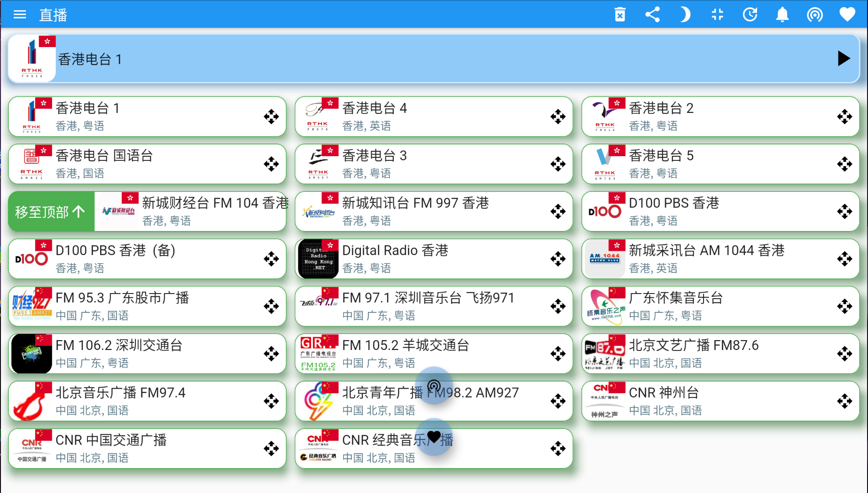The width and height of the screenshot is (868, 493).
Task: Click move handle for 北京文艺广播 FM87.6
Action: (x=845, y=354)
